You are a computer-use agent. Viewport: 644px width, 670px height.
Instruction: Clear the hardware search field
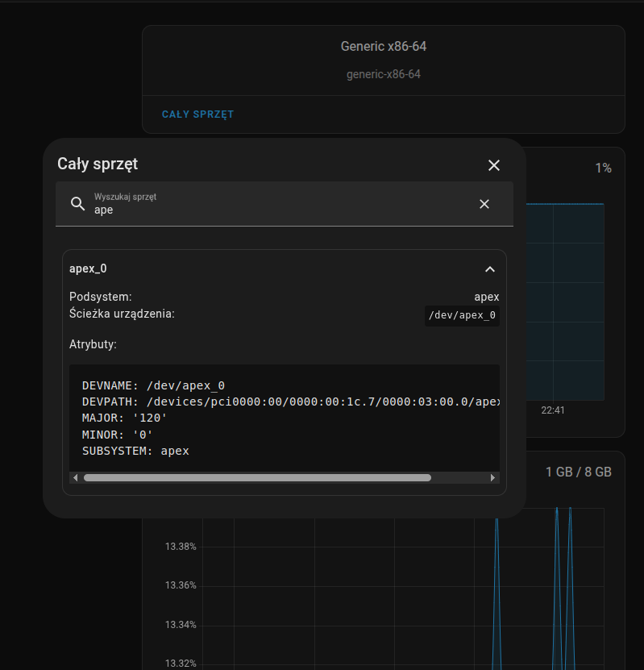click(x=484, y=204)
